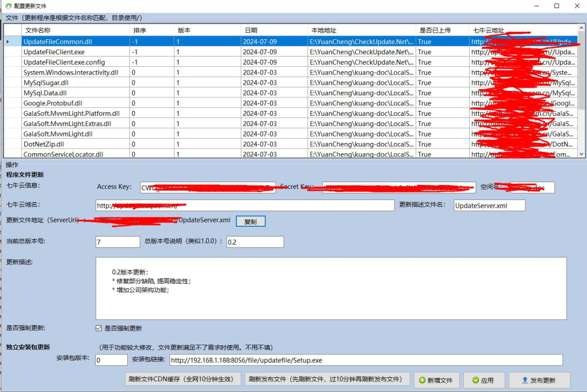
Task: Select the GalaSoft.MvvmLight.Extras.dll row
Action: point(290,123)
